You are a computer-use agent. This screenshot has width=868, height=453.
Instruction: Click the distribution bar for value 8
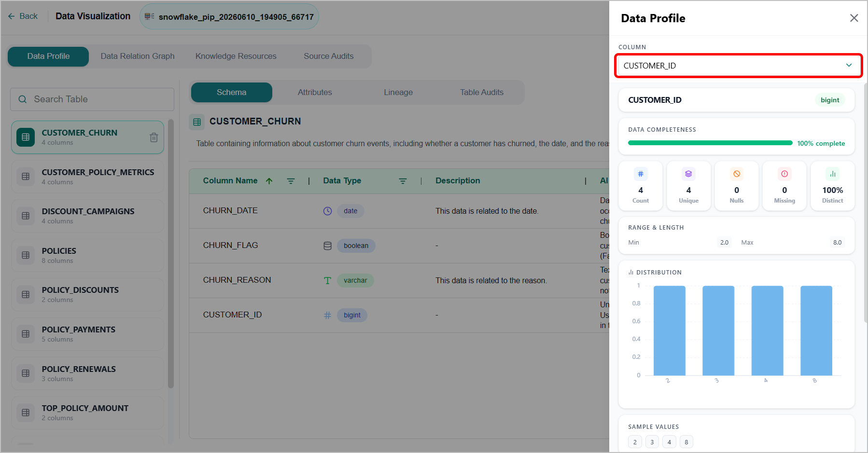pos(816,330)
